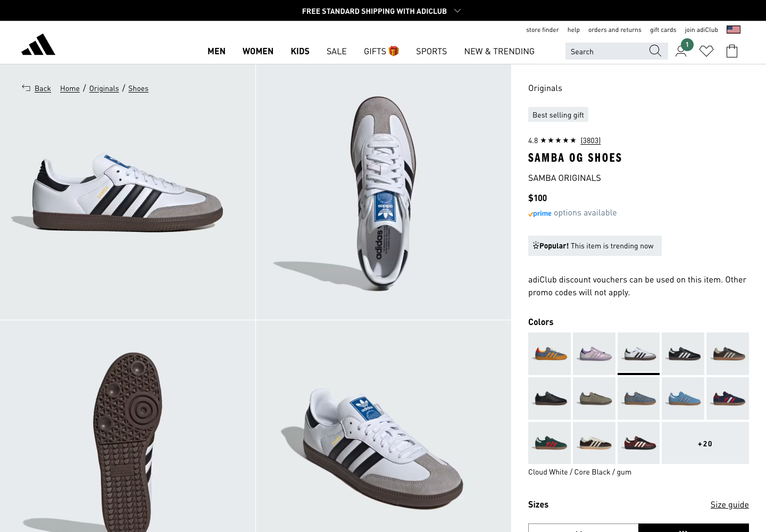The image size is (766, 532).
Task: Open the WOMEN menu
Action: 258,51
